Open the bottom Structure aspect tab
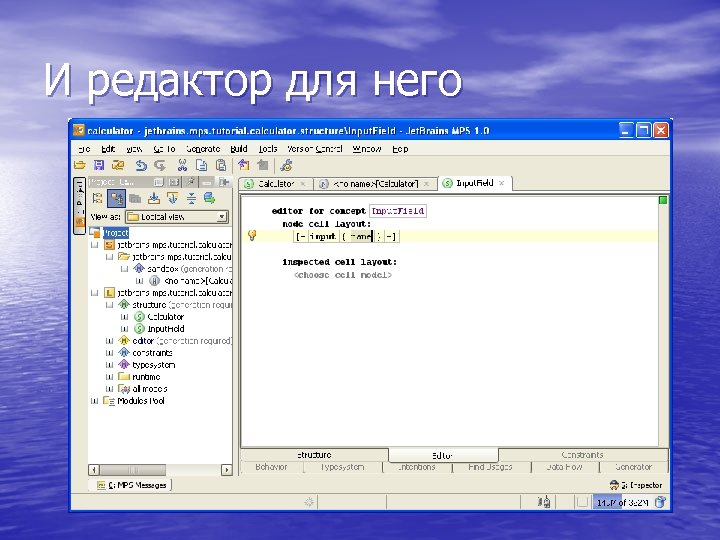This screenshot has height=540, width=720. pyautogui.click(x=314, y=455)
